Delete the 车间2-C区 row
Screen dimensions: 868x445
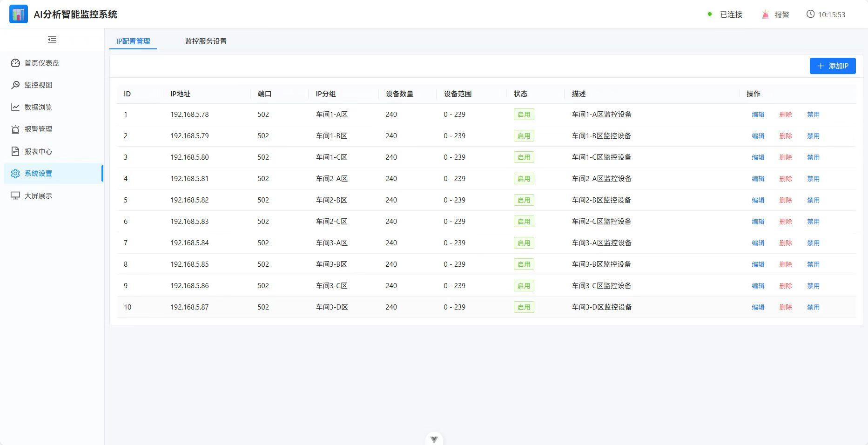[786, 222]
